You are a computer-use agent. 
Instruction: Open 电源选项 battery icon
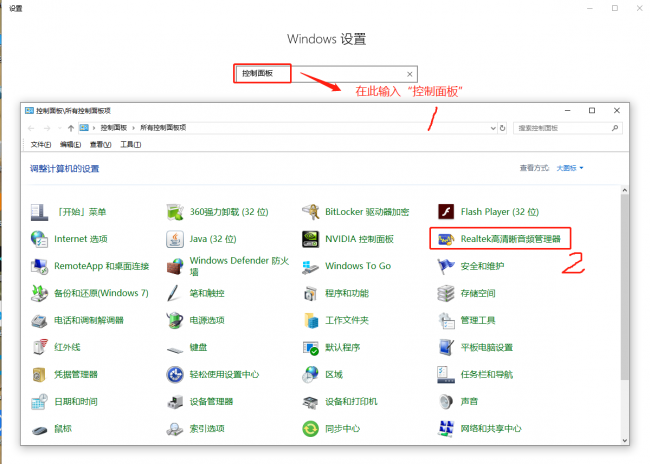point(175,321)
